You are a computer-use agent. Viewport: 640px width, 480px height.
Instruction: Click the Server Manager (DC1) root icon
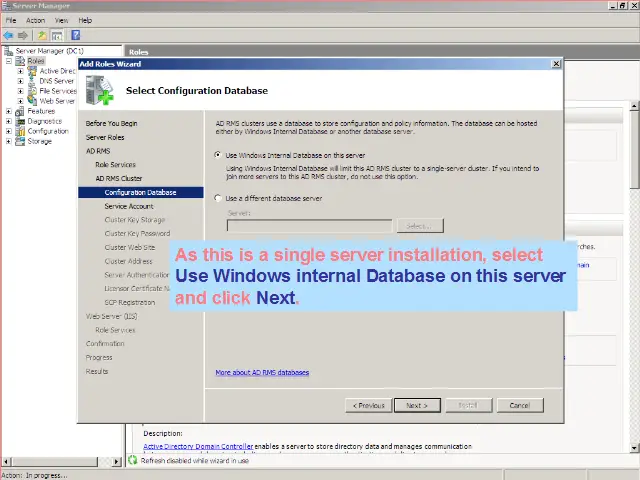(x=9, y=51)
